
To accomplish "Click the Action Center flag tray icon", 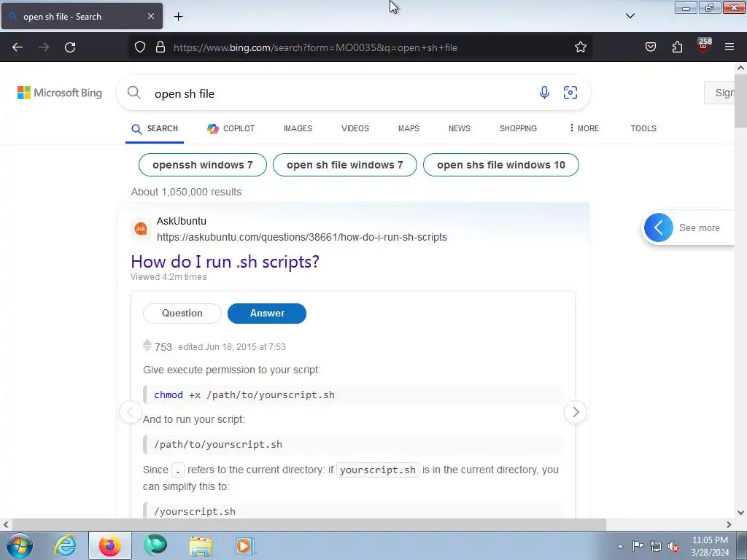I will point(638,546).
